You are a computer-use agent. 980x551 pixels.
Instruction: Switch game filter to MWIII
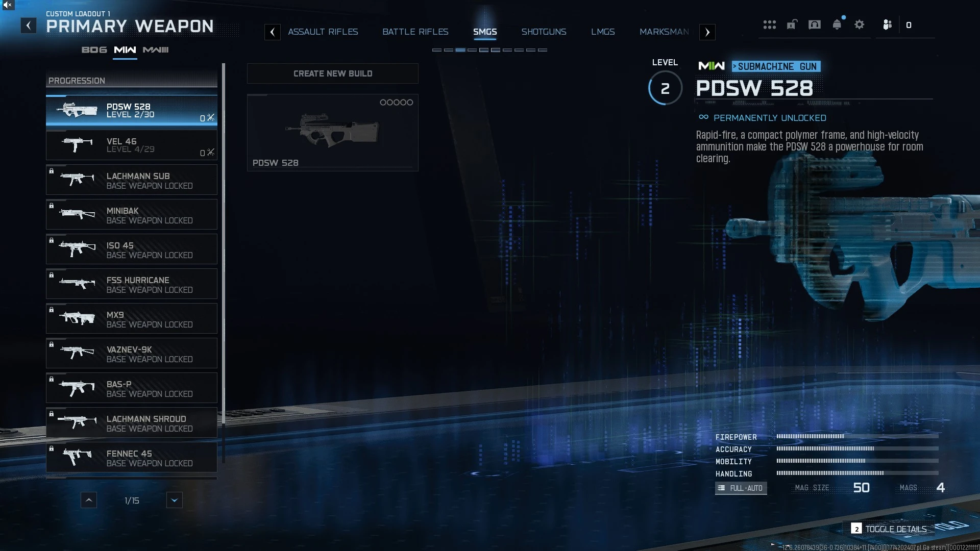click(156, 50)
